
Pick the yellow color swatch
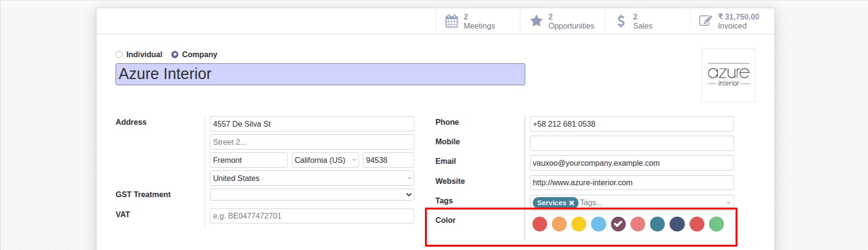(x=579, y=224)
